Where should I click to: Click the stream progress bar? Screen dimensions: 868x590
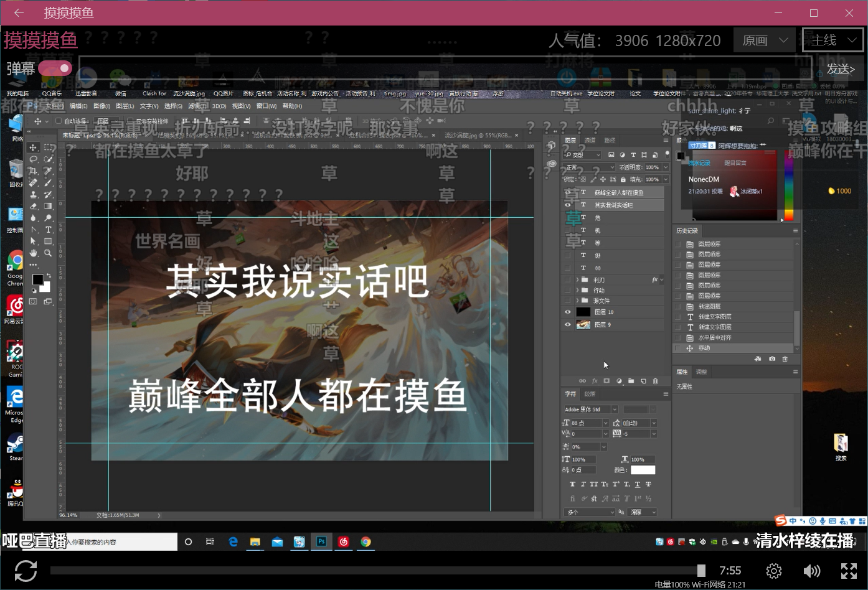coord(378,571)
